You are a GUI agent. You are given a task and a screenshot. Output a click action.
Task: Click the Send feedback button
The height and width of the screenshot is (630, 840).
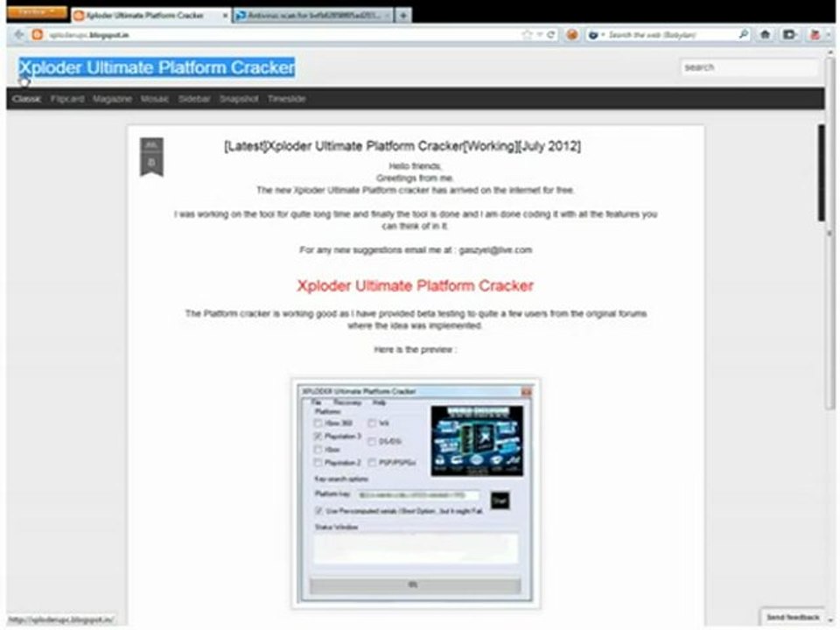coord(793,618)
